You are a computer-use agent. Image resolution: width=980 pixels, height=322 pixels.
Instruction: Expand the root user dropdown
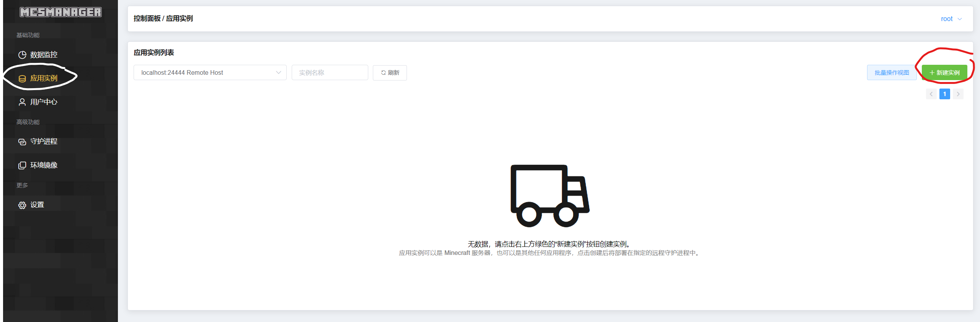951,19
